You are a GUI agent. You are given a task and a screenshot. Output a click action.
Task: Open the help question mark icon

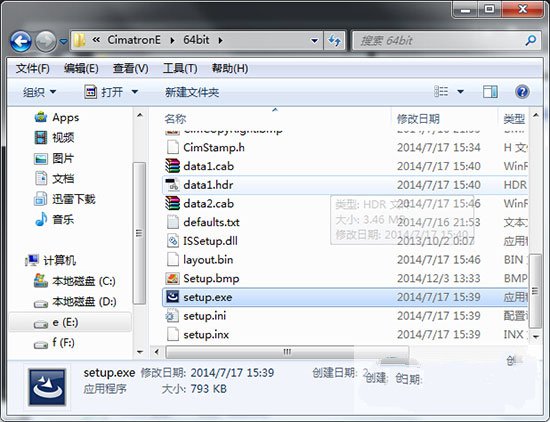coord(522,92)
